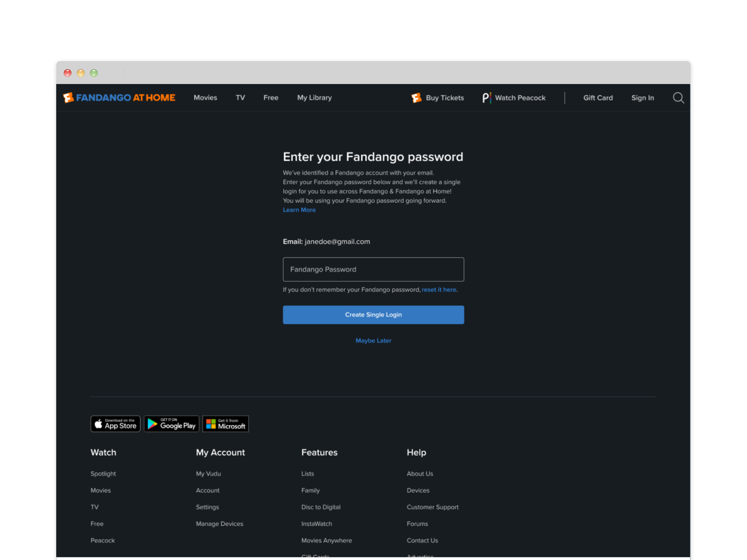747x560 pixels.
Task: Click the Sign In link
Action: [642, 98]
